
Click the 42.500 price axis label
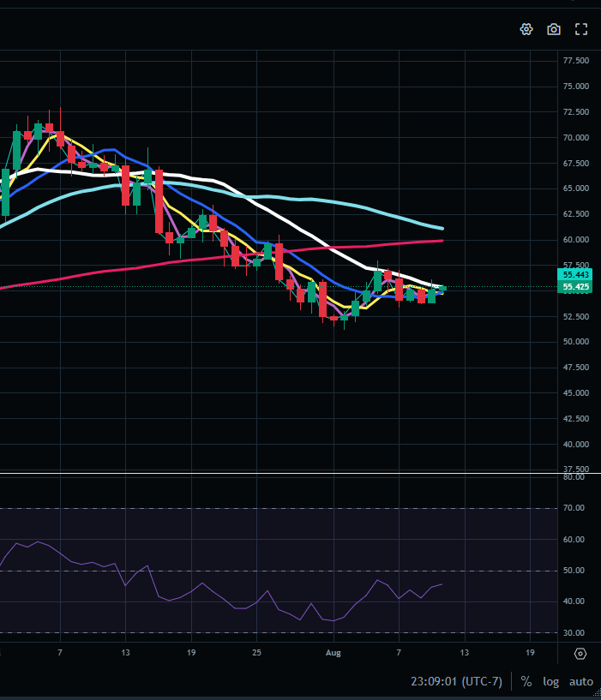(576, 419)
